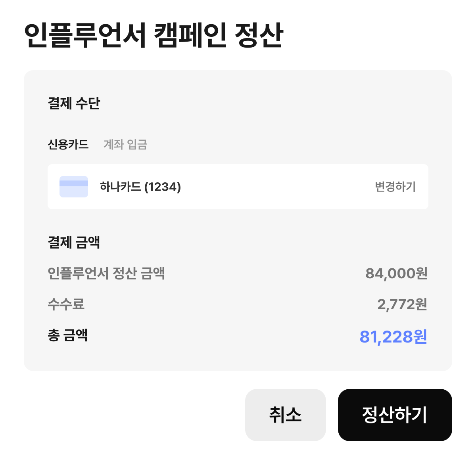This screenshot has width=476, height=465.
Task: Click the white selected-card box's empty middle
Action: pyautogui.click(x=278, y=187)
